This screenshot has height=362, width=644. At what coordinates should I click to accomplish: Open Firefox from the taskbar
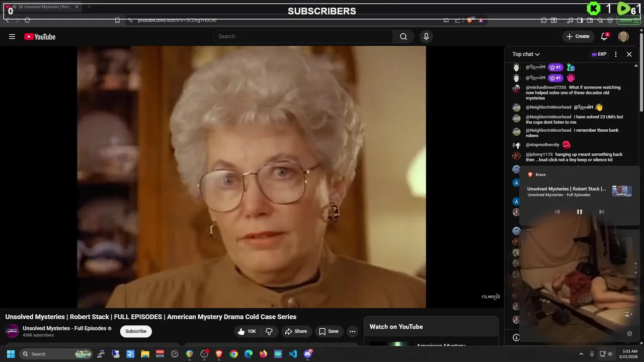[x=263, y=354]
